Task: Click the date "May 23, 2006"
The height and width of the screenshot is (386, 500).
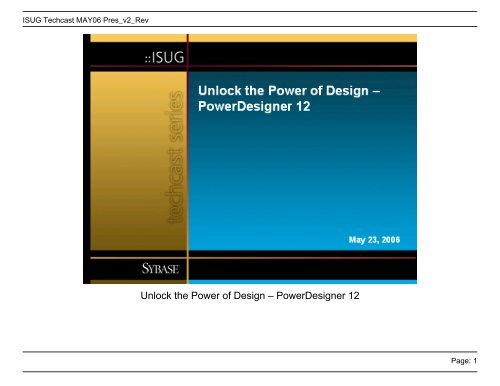Action: (x=374, y=240)
